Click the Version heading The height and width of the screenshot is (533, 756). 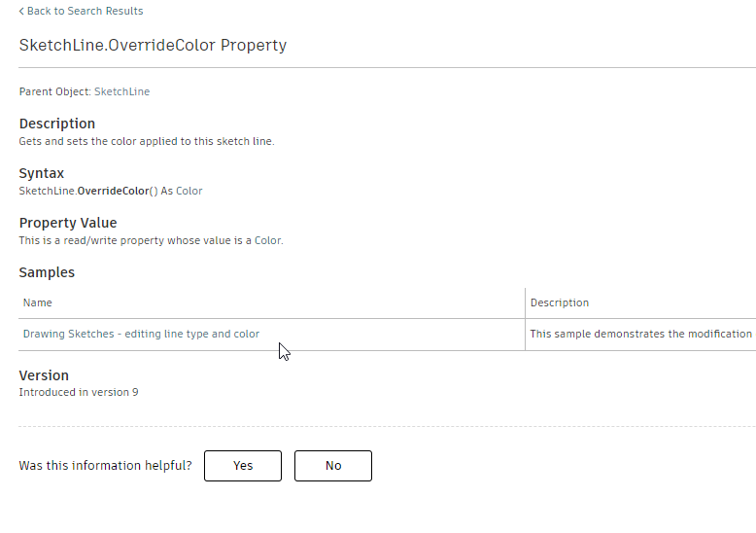coord(44,375)
